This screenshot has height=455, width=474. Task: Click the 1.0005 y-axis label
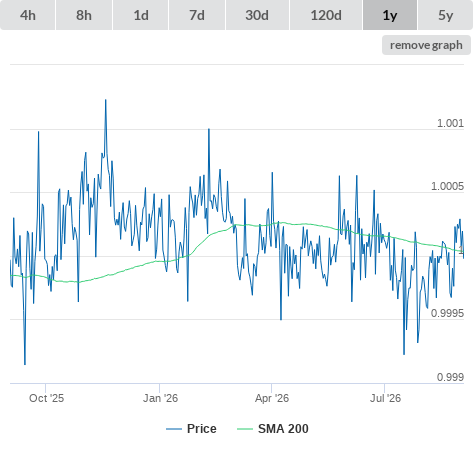coord(447,186)
